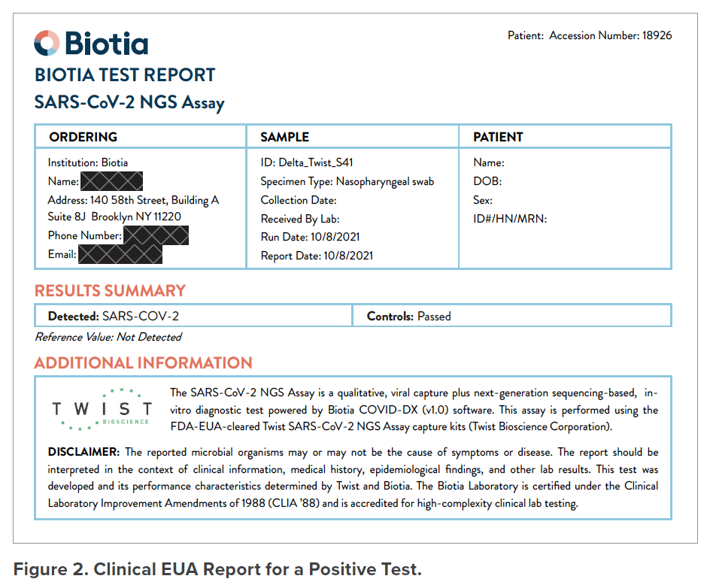This screenshot has width=710, height=588.
Task: Click the Detected: SARS-COV-2 result cell
Action: click(x=114, y=317)
